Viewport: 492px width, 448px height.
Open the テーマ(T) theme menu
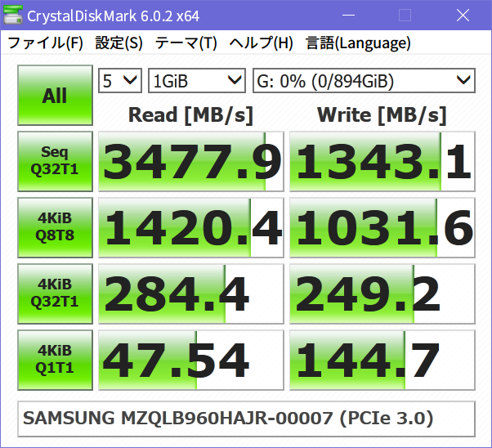pyautogui.click(x=186, y=43)
